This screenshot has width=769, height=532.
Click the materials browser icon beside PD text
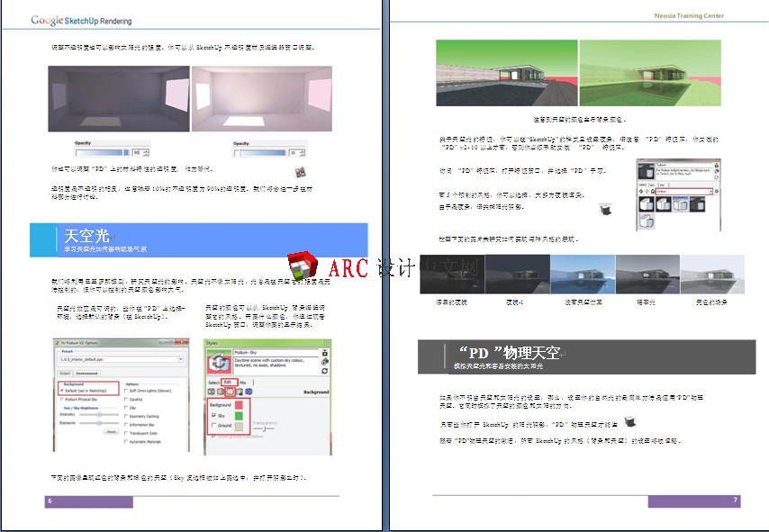300,172
